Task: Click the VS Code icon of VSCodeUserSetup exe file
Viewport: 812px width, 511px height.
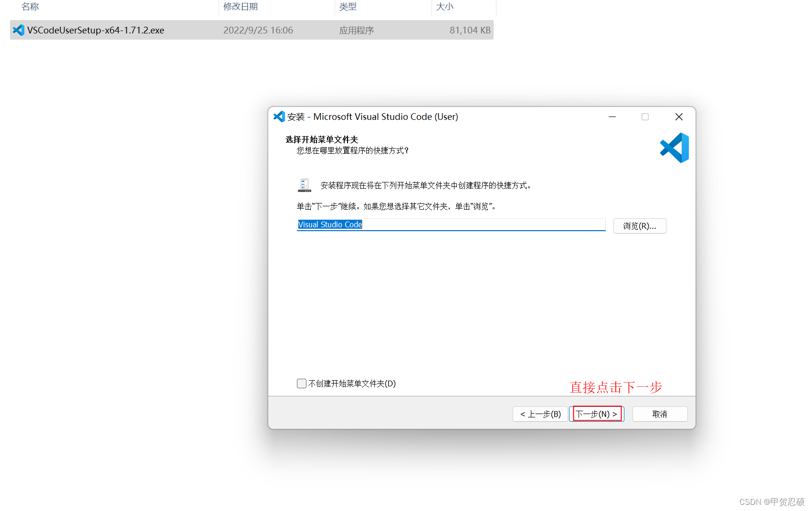Action: pyautogui.click(x=18, y=30)
